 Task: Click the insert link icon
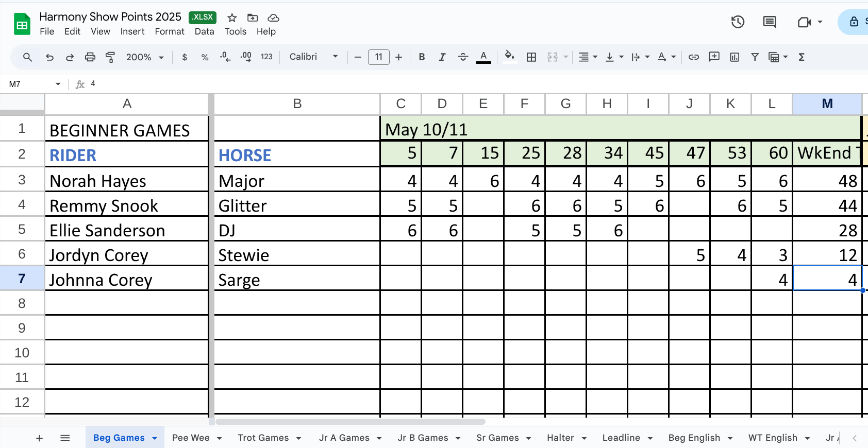tap(694, 57)
